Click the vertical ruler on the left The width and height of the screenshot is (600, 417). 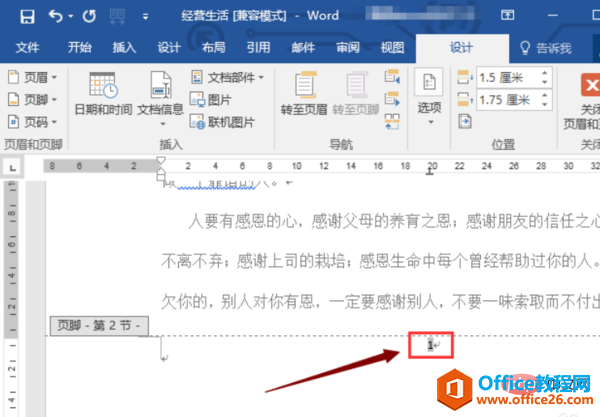12,298
